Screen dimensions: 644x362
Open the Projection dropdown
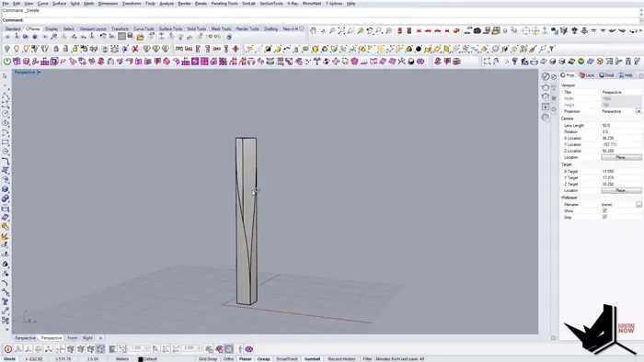tap(638, 111)
